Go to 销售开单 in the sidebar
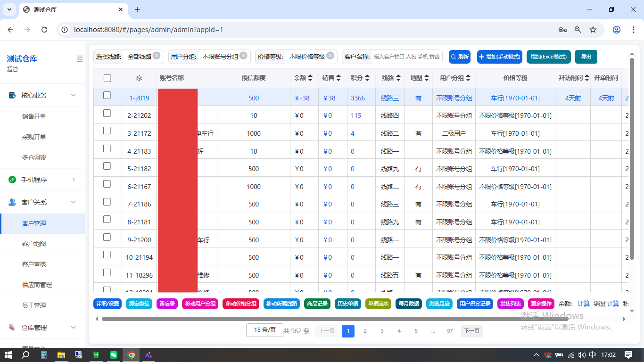This screenshot has width=644, height=362. point(34,116)
